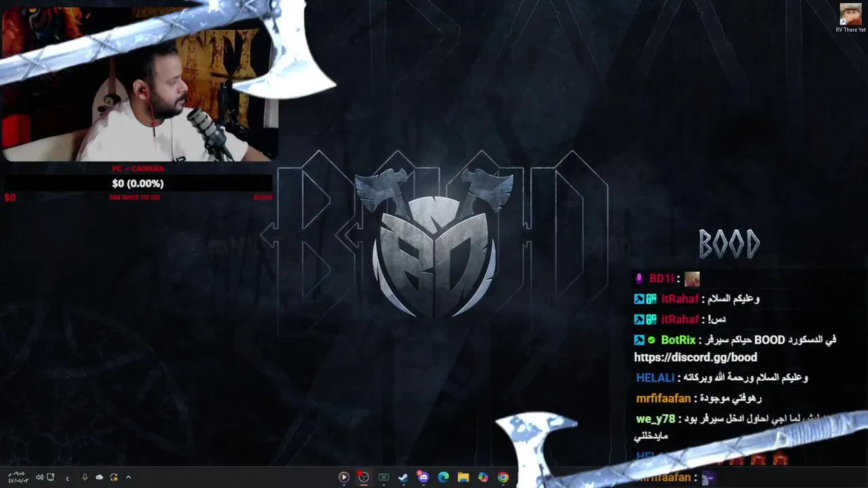Open the volume speaker tray icon
868x488 pixels.
pyautogui.click(x=39, y=477)
